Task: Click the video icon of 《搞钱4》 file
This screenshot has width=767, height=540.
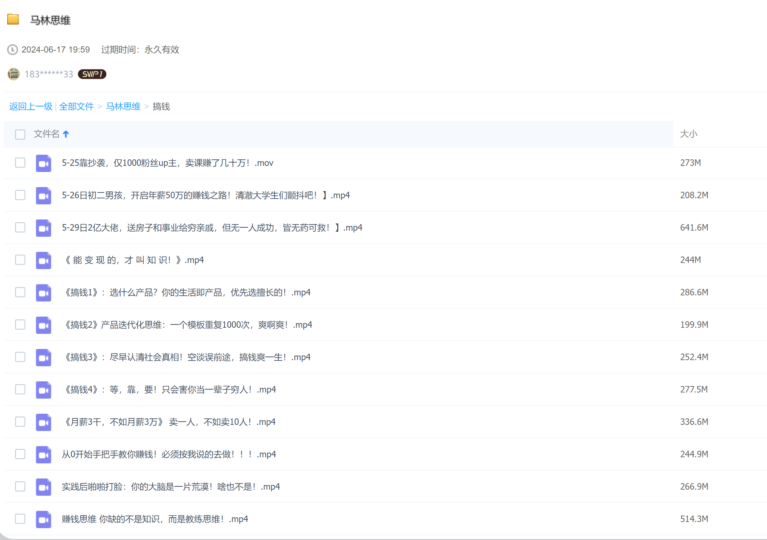Action: pyautogui.click(x=44, y=389)
